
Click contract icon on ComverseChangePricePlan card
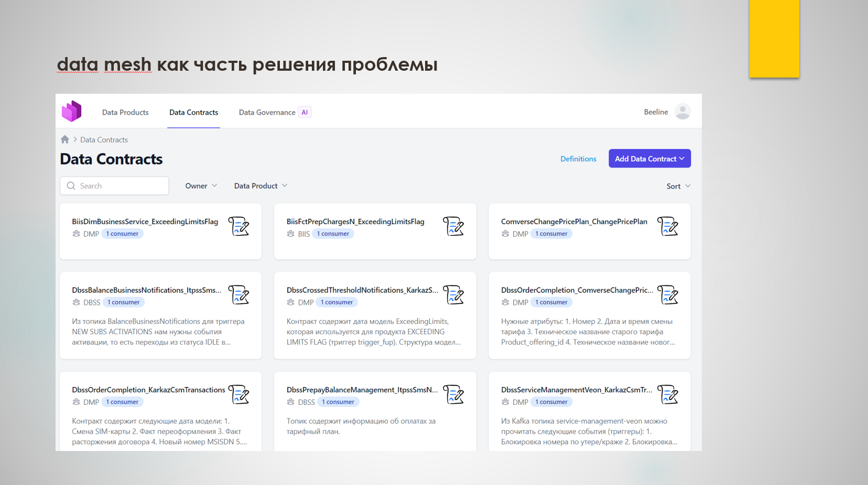[x=668, y=227]
